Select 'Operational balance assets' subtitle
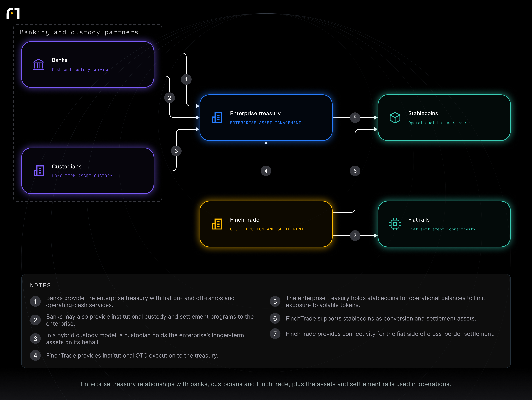Viewport: 532px width, 400px height. click(x=439, y=123)
